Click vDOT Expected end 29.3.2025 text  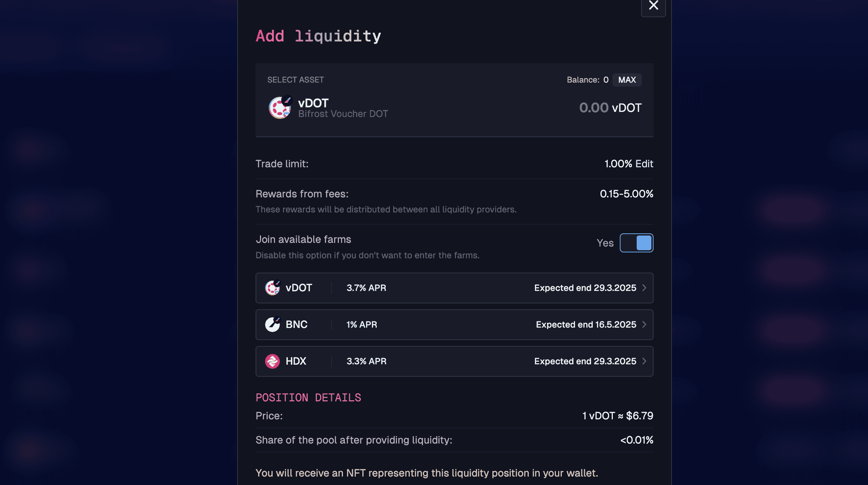(585, 288)
